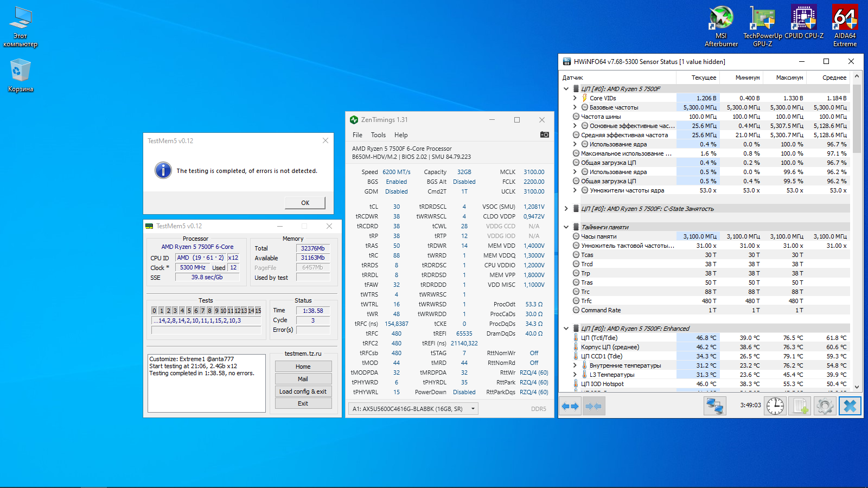Open the MSI Afterburner desktop shortcut

point(721,26)
